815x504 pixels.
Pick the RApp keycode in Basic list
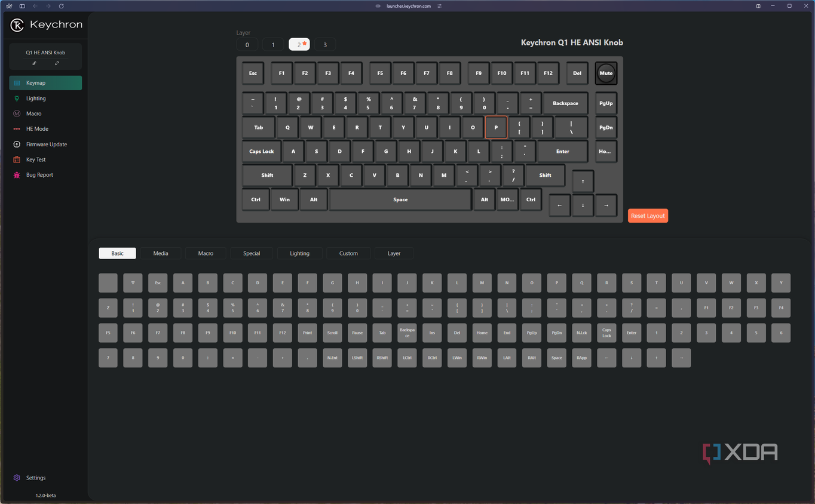click(x=581, y=358)
